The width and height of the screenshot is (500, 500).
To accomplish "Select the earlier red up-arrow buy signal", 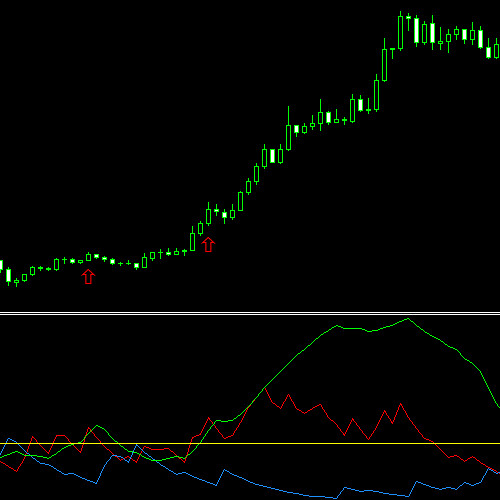I will (x=88, y=277).
